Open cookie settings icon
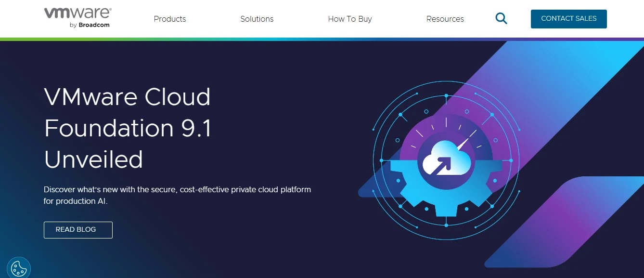Image resolution: width=644 pixels, height=278 pixels. (x=19, y=268)
